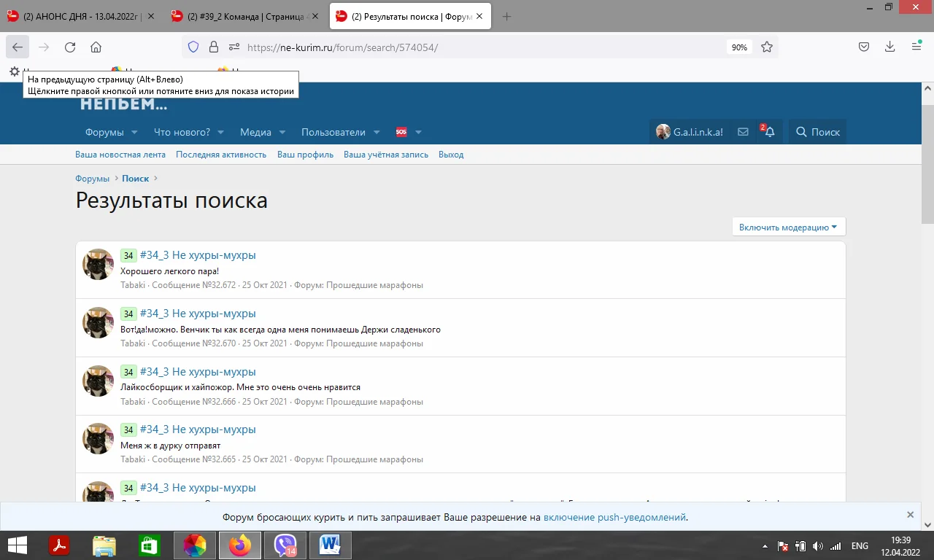Viewport: 934px width, 560px height.
Task: Save the page with the Pocket icon
Action: [x=863, y=46]
